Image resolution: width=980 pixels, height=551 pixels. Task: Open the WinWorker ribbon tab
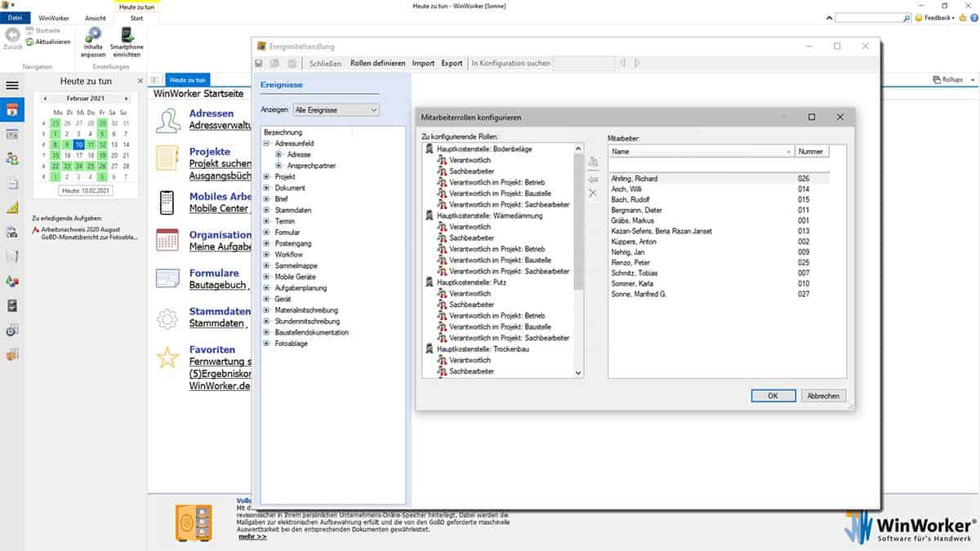(54, 18)
